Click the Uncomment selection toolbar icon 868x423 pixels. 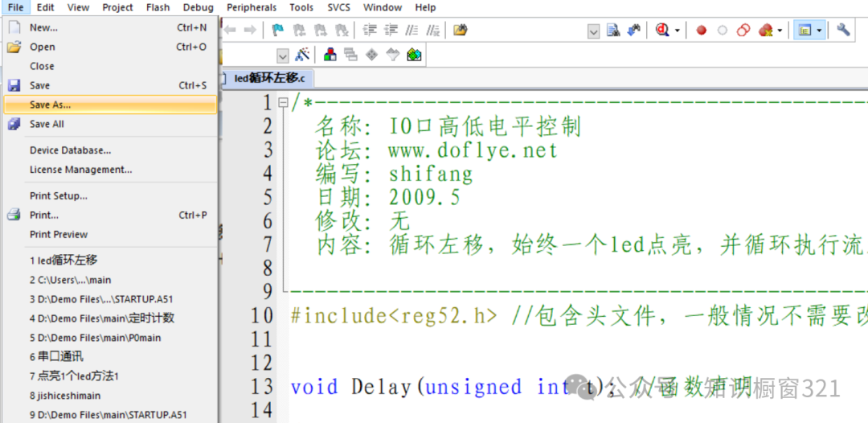[x=433, y=30]
